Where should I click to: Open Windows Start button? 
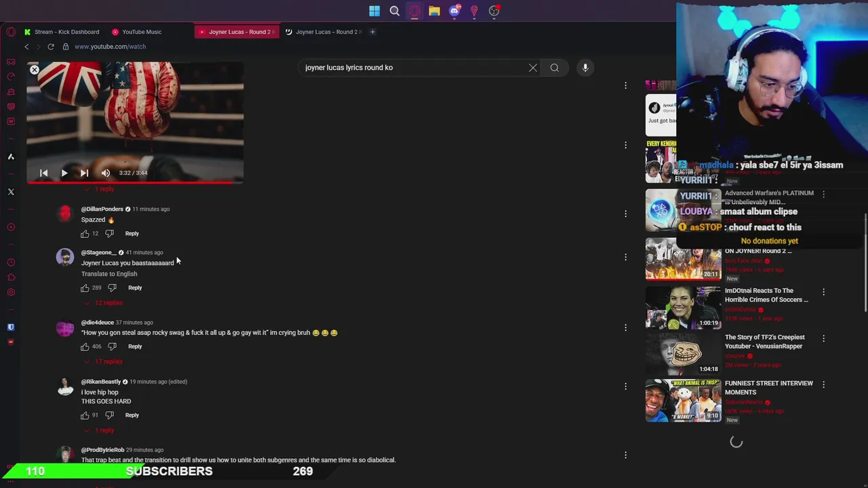click(374, 11)
